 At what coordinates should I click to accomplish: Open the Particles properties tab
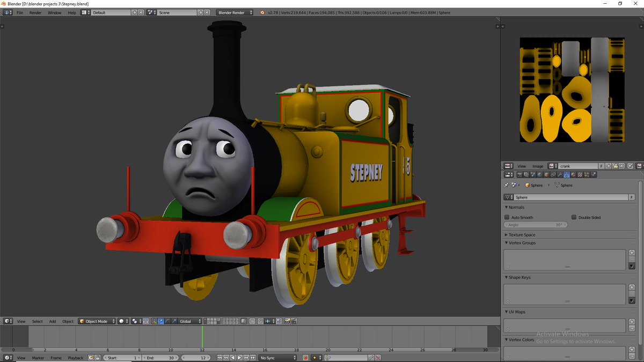coord(587,174)
